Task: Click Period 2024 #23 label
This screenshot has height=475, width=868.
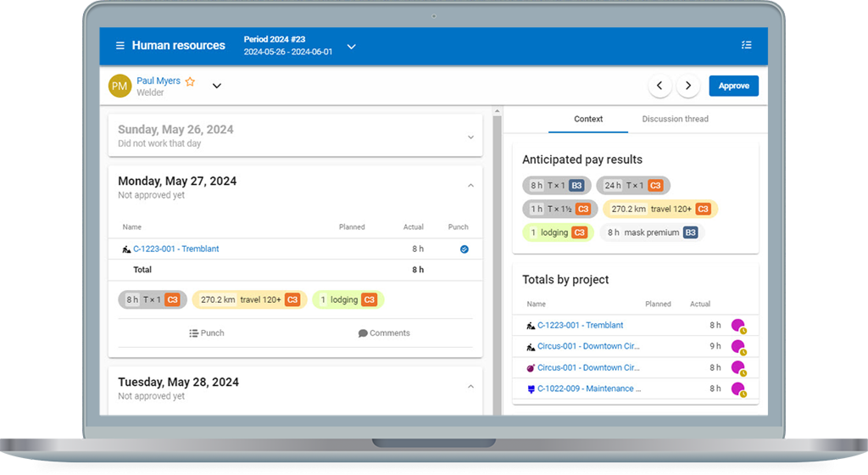Action: 274,39
